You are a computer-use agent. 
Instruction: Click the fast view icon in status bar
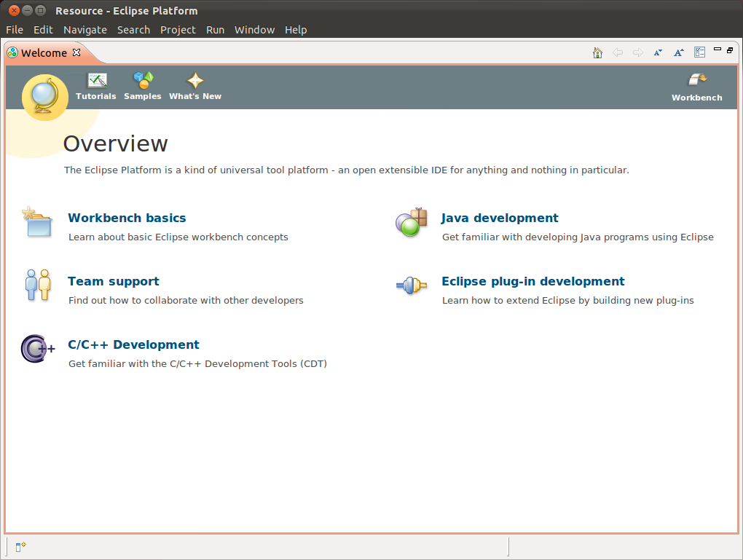[x=20, y=547]
